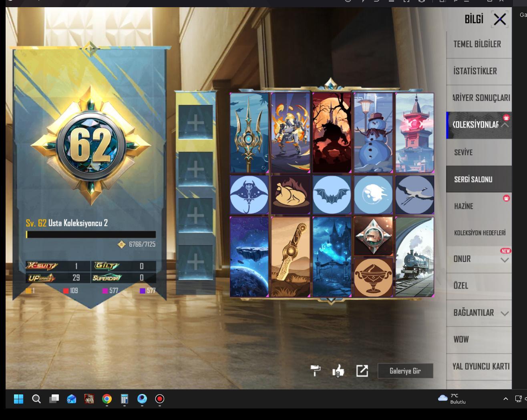527x420 pixels.
Task: Click the SUPERCAR count badge
Action: tap(123, 278)
